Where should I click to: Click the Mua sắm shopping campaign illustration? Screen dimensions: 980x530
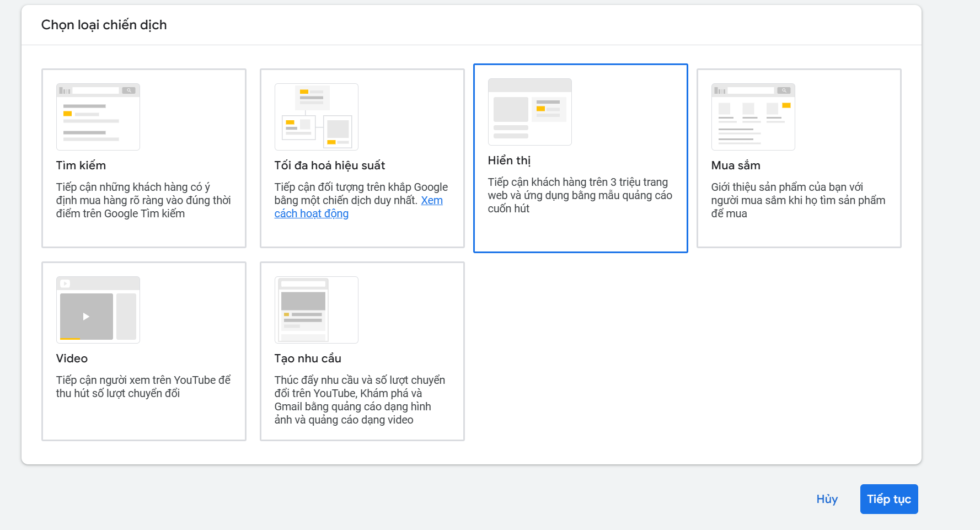[753, 117]
